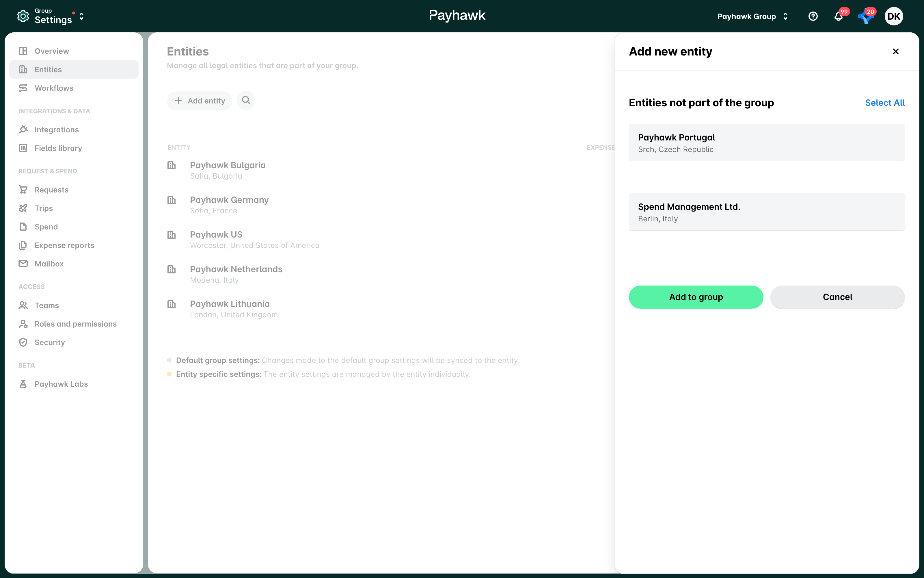Click the cart icon next to Requests
This screenshot has height=578, width=924.
23,190
